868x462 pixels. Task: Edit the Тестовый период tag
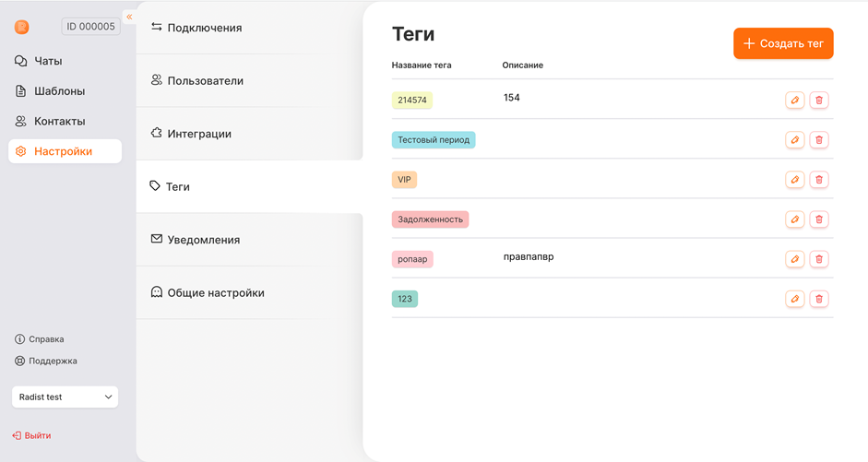(794, 140)
